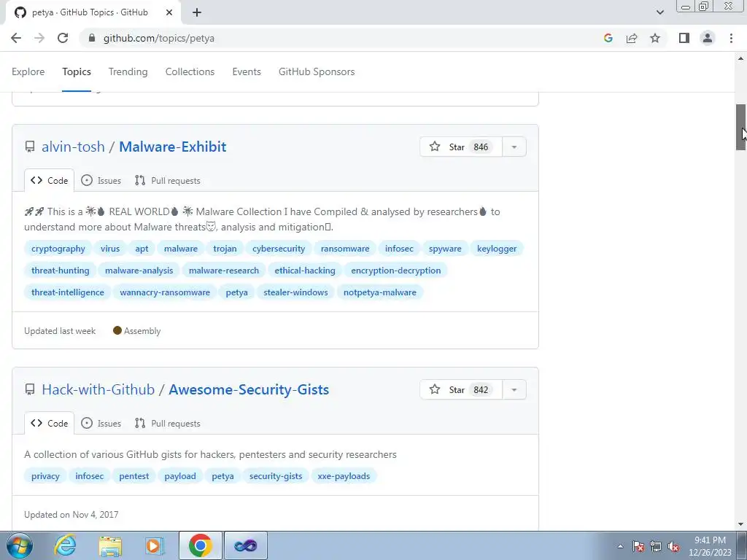Viewport: 747px width, 560px height.
Task: Close the petya GitHub Topics tab
Action: tap(169, 12)
